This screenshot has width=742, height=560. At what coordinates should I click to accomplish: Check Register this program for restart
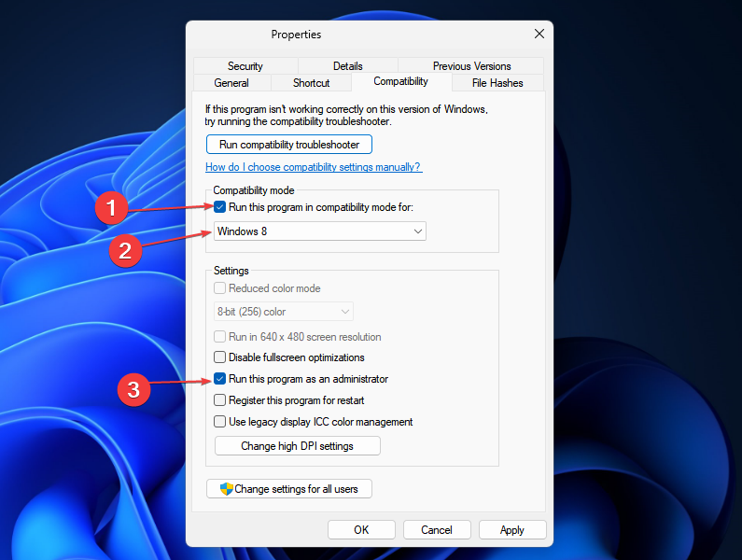(220, 400)
